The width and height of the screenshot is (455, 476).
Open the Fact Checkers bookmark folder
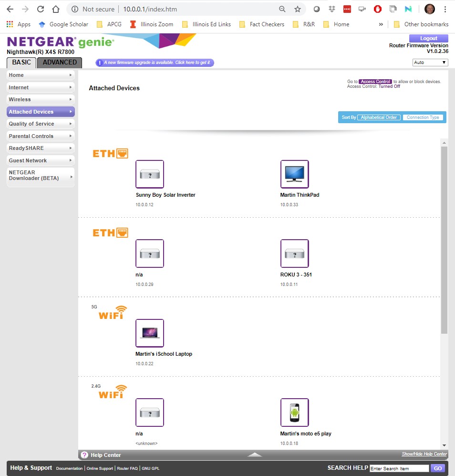pyautogui.click(x=262, y=24)
